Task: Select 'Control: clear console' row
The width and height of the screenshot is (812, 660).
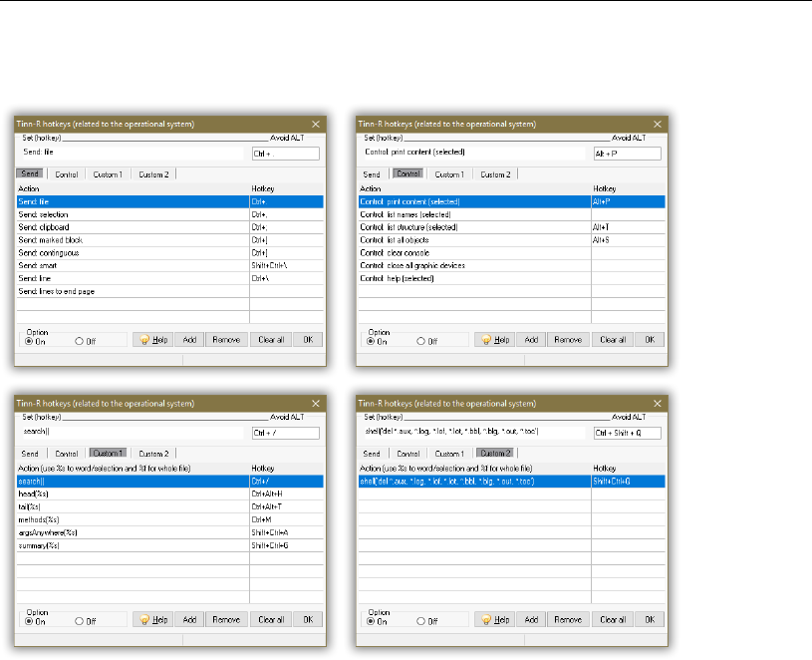Action: (512, 253)
